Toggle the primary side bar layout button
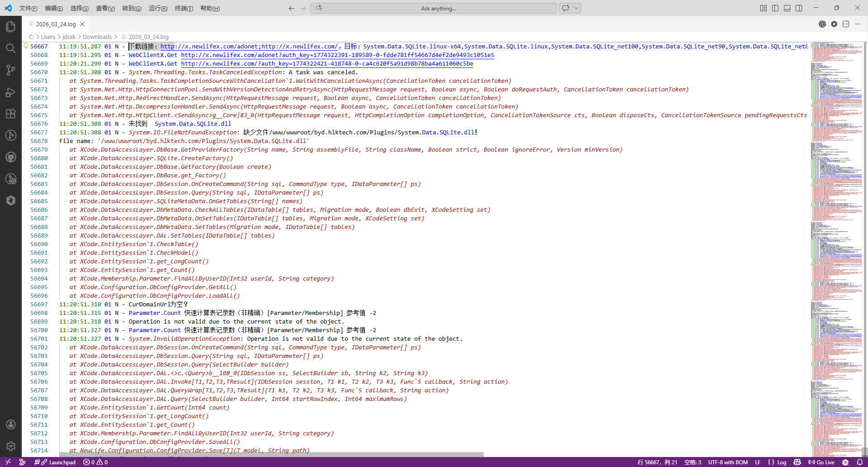The height and width of the screenshot is (467, 868). [x=775, y=8]
